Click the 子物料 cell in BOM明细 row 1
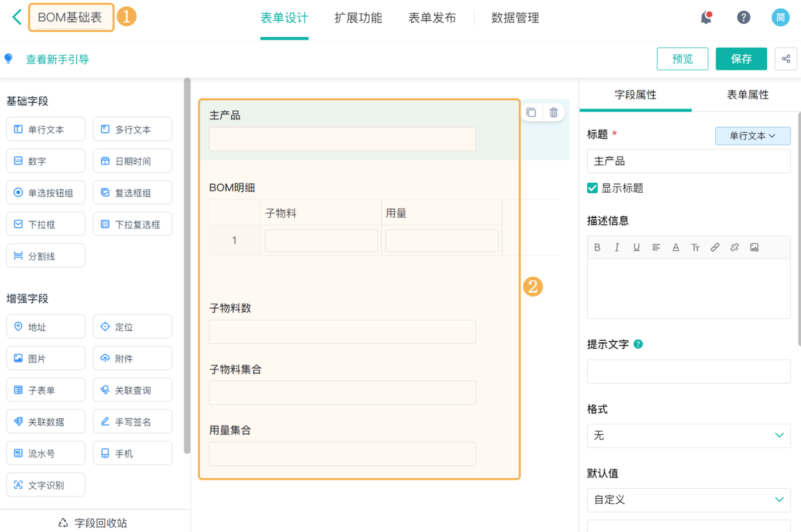The width and height of the screenshot is (801, 532). pyautogui.click(x=321, y=240)
